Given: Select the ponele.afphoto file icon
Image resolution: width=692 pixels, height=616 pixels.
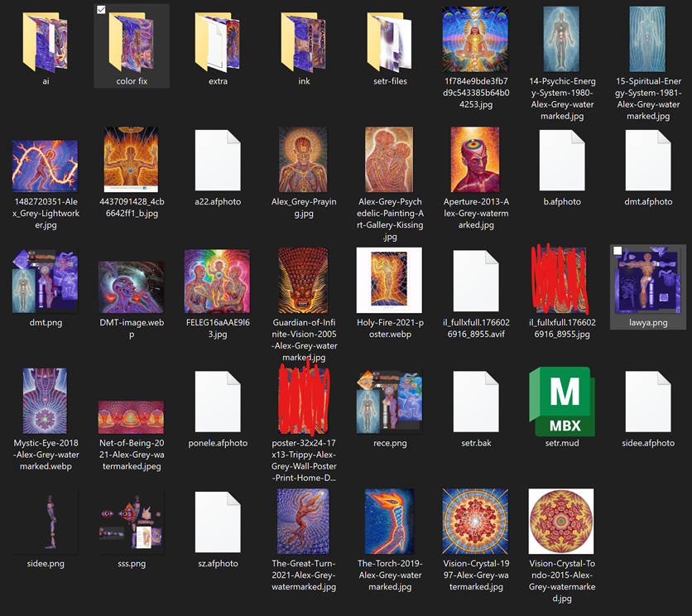Looking at the screenshot, I should pos(218,402).
